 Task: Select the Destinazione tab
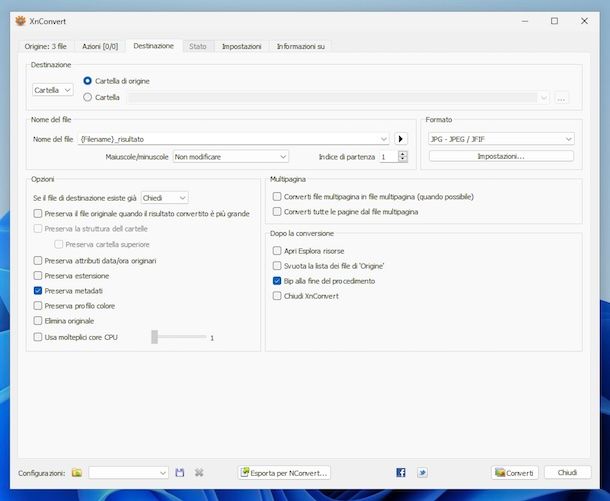154,46
